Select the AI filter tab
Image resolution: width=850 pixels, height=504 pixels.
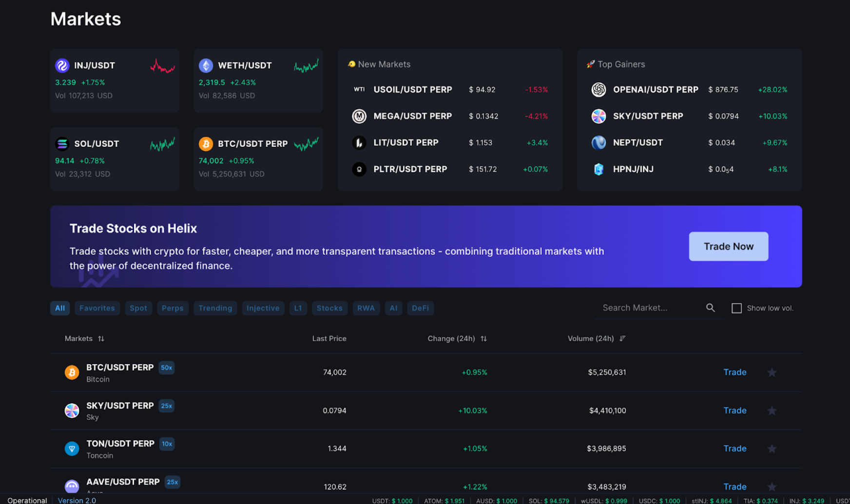[393, 308]
